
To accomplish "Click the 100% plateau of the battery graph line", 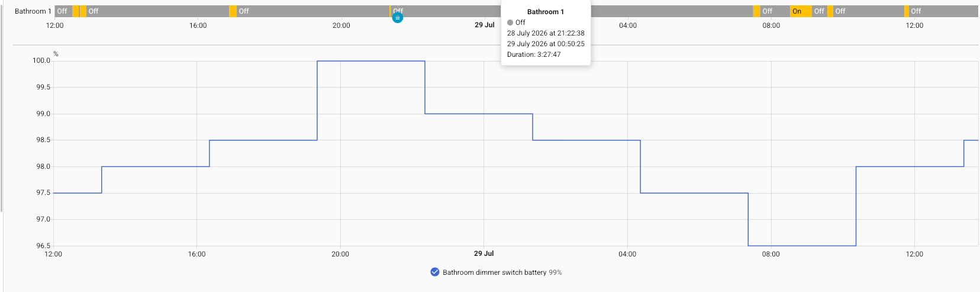I will [x=371, y=61].
